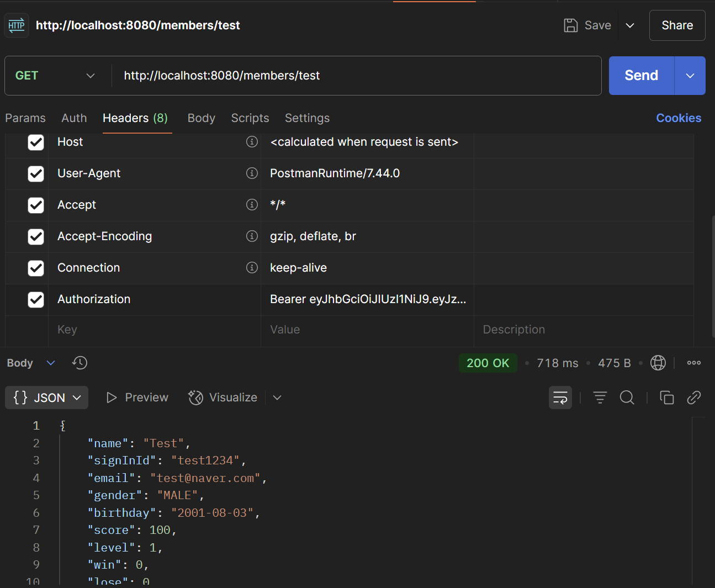Open the response Body section dropdown
This screenshot has width=715, height=588.
(31, 363)
